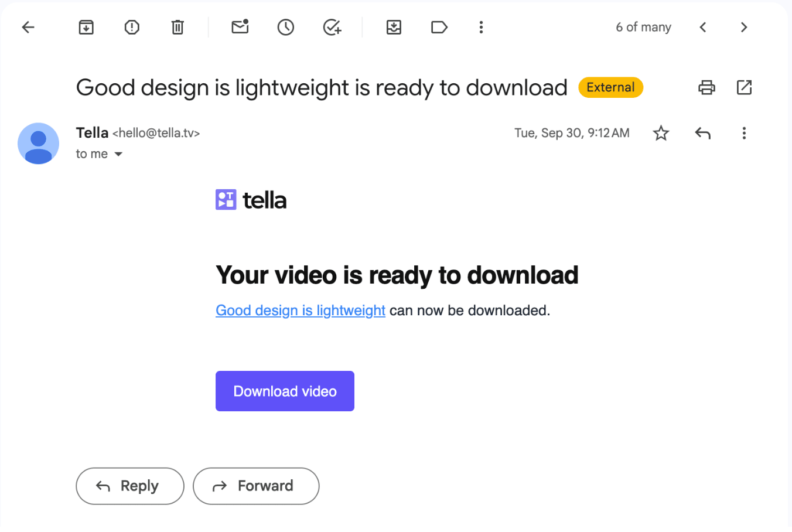Delete the email with the trash icon

coord(177,27)
